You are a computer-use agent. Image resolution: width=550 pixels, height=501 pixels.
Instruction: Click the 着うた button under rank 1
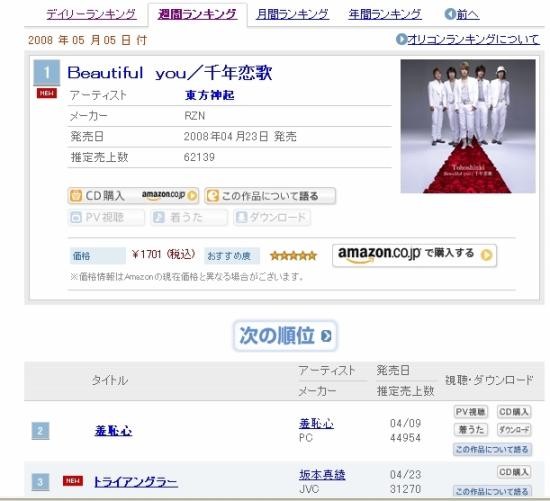click(x=189, y=218)
